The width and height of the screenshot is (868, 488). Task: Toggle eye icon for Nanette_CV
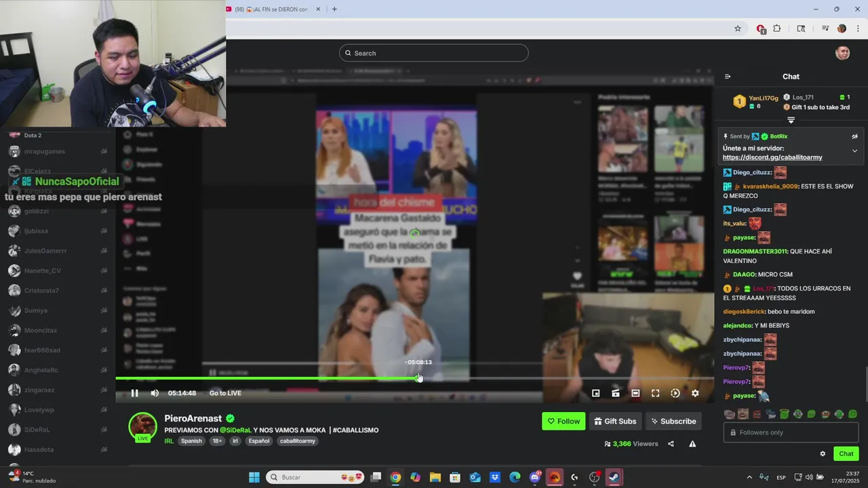tap(104, 270)
